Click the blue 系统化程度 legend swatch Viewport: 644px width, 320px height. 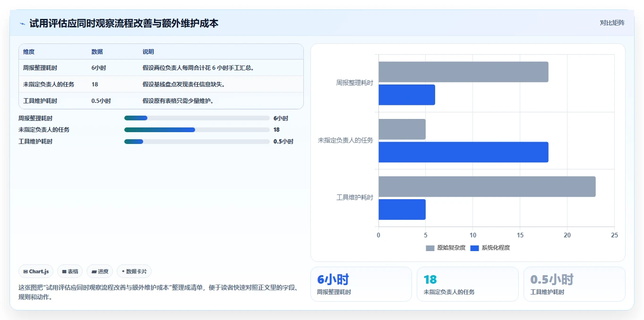474,248
